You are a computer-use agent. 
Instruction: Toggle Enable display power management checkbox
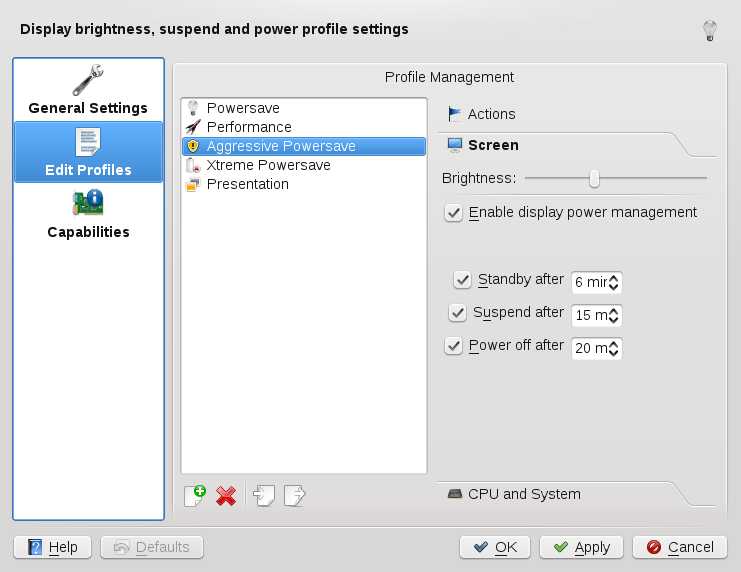[x=454, y=213]
